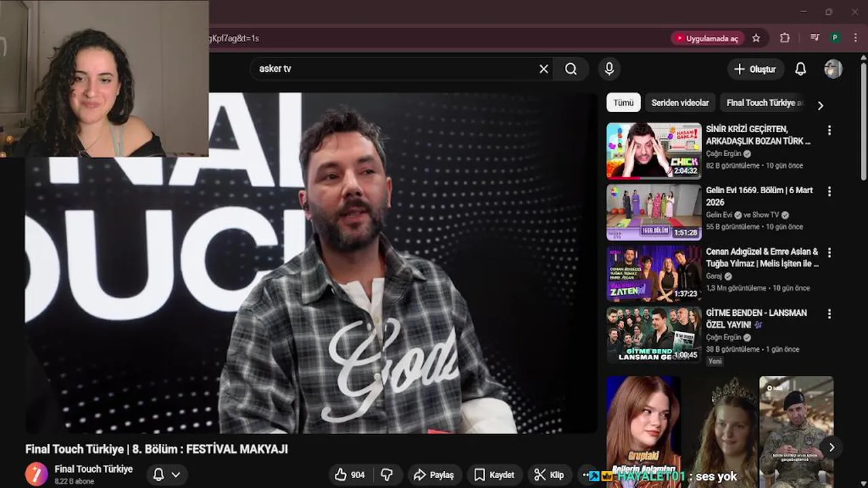Image resolution: width=868 pixels, height=488 pixels.
Task: Click the magnifier search button
Action: (x=571, y=69)
